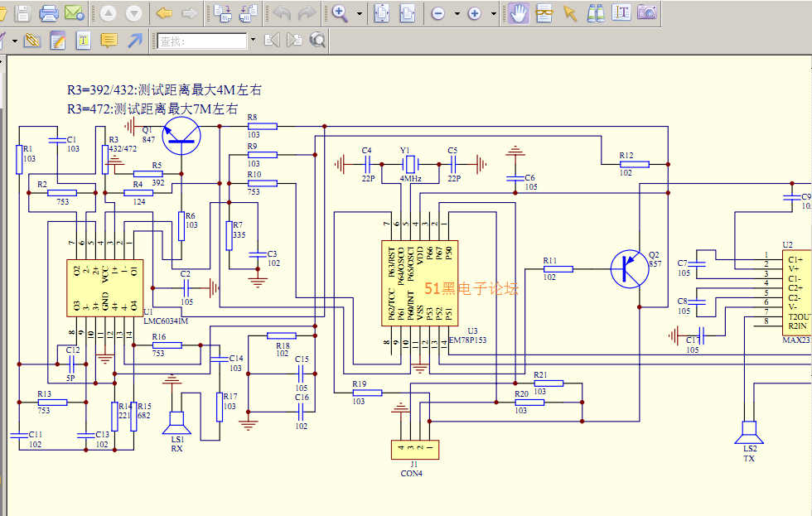Activate the Select arrow tool

(570, 13)
